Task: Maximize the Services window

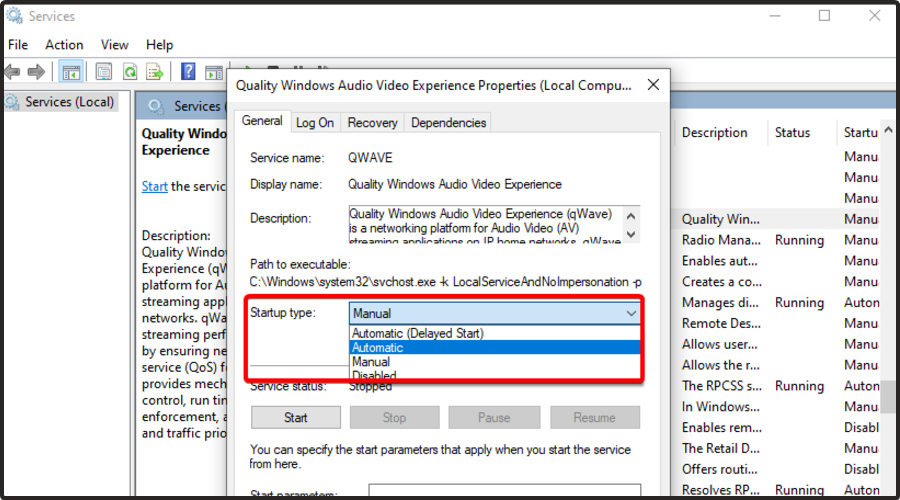Action: pos(824,15)
